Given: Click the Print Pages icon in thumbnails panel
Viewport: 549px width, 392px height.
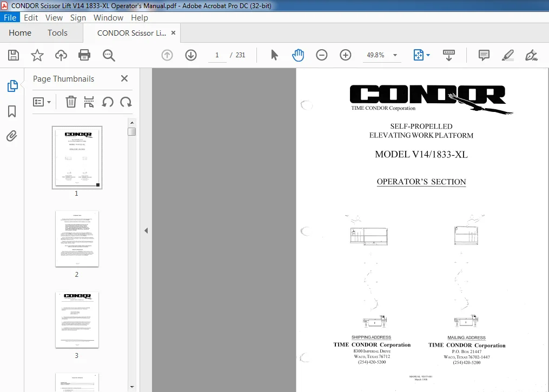Looking at the screenshot, I should pos(89,102).
